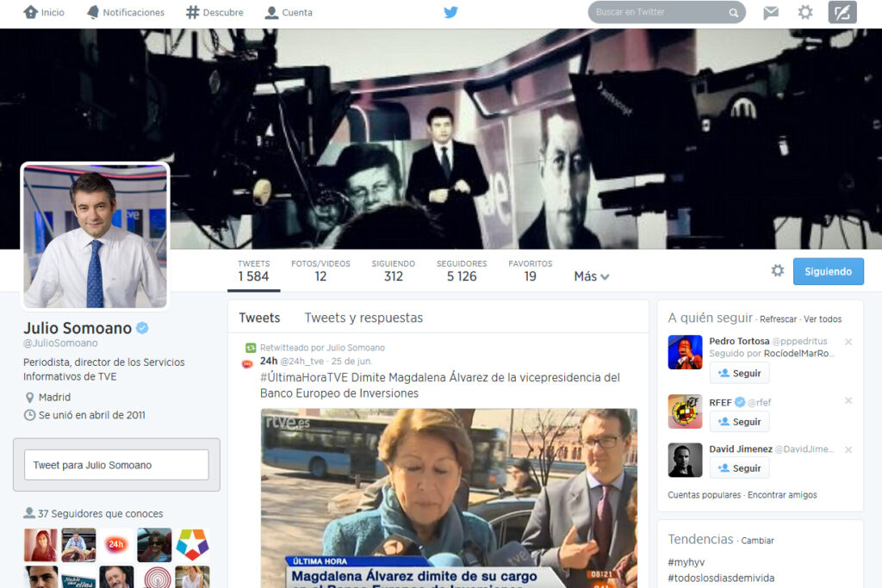The height and width of the screenshot is (588, 882).
Task: Open the Descubre section
Action: tap(214, 12)
